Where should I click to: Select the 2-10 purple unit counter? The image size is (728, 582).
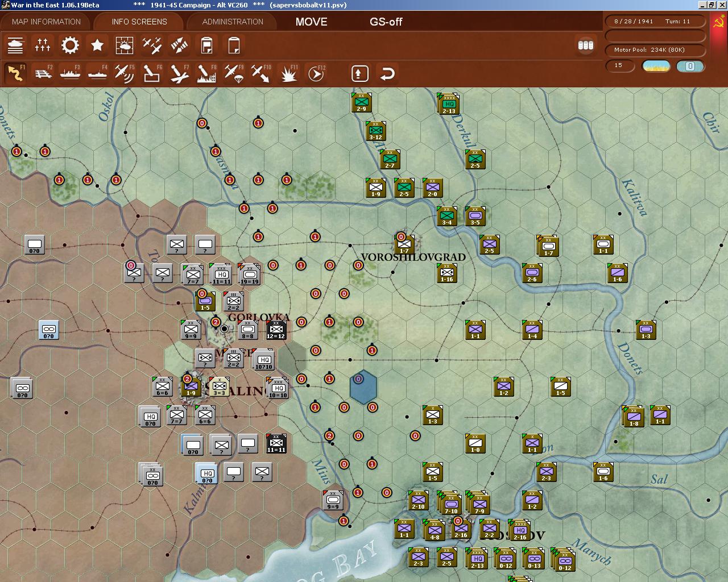(418, 501)
